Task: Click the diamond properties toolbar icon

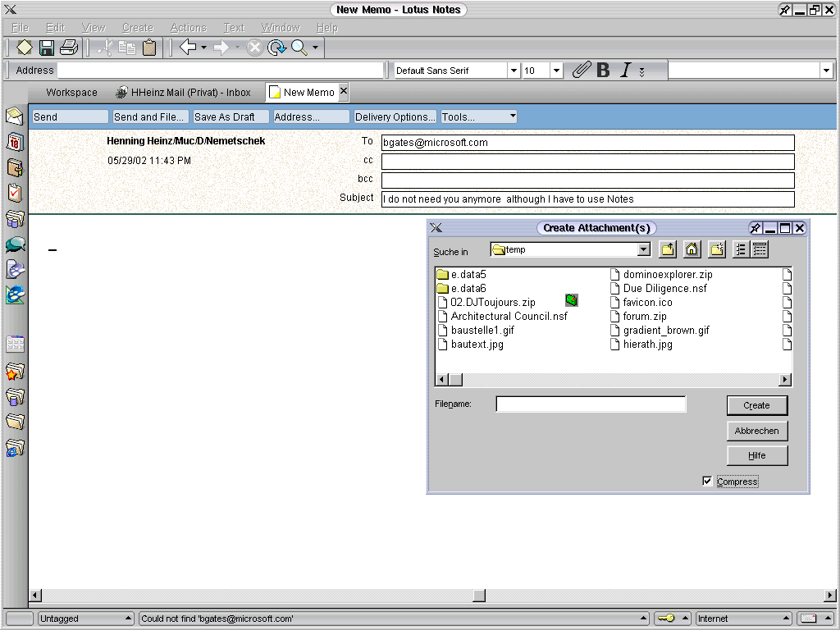Action: [24, 48]
